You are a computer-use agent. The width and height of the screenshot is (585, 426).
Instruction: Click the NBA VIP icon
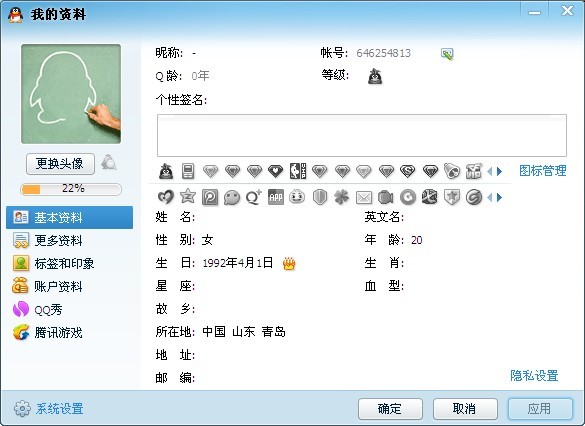click(x=298, y=171)
